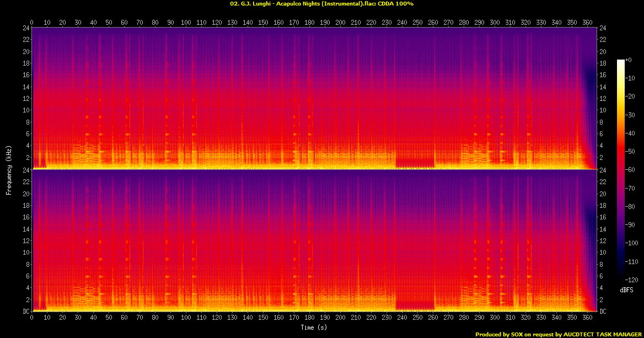
Task: Click the "Produced by SOX" footer text
Action: coord(499,335)
